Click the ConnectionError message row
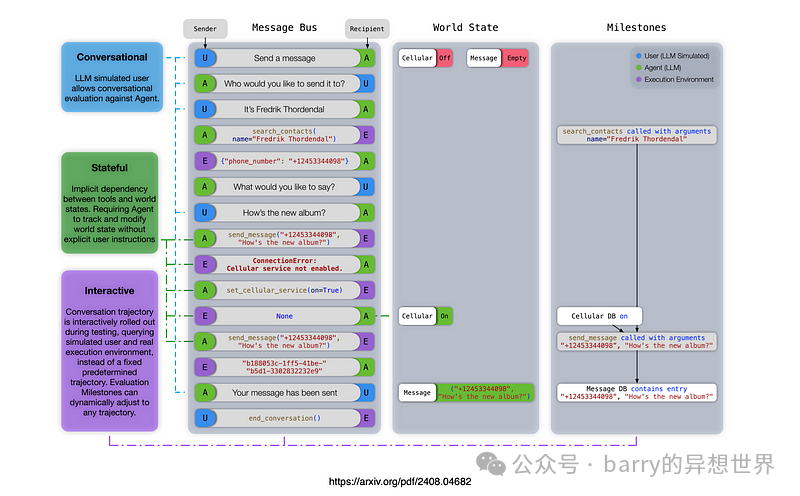Viewport: 800px width, 496px height. click(285, 264)
